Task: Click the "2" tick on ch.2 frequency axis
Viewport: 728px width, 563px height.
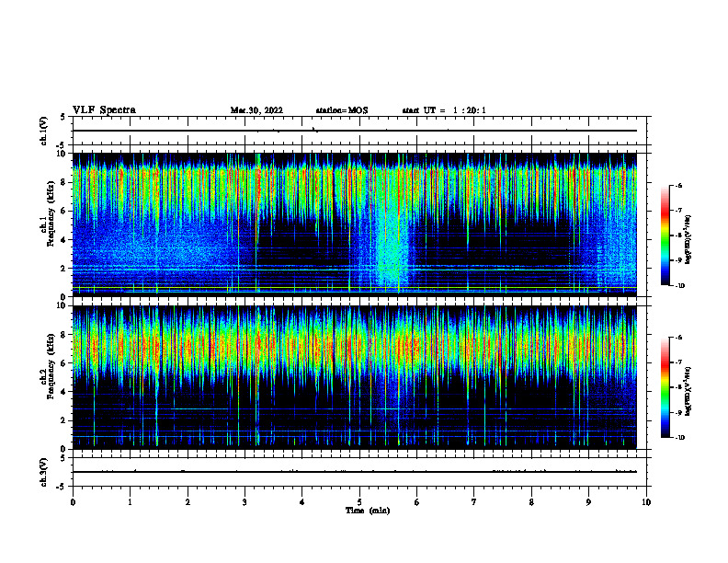Action: pyautogui.click(x=64, y=420)
